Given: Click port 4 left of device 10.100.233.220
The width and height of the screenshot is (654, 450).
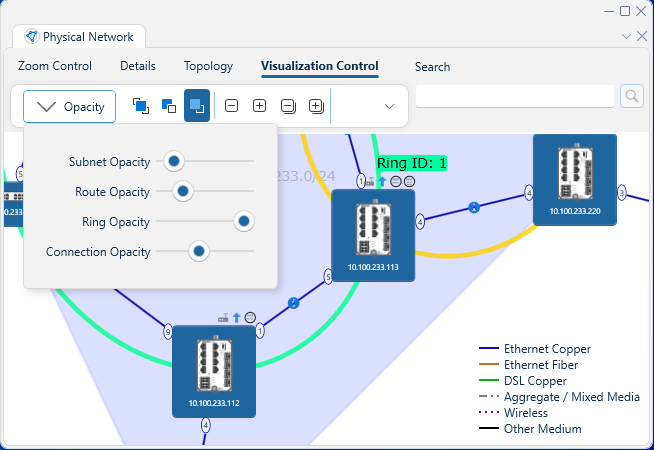Looking at the screenshot, I should click(x=529, y=193).
